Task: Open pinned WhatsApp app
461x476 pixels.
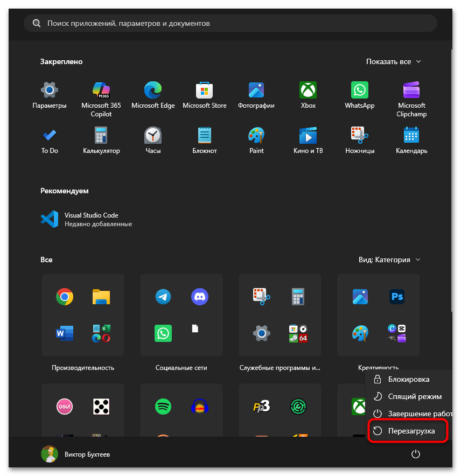Action: coord(360,95)
